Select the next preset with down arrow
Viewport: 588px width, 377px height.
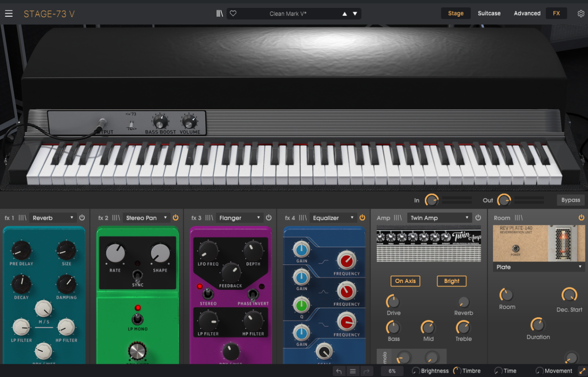(355, 14)
